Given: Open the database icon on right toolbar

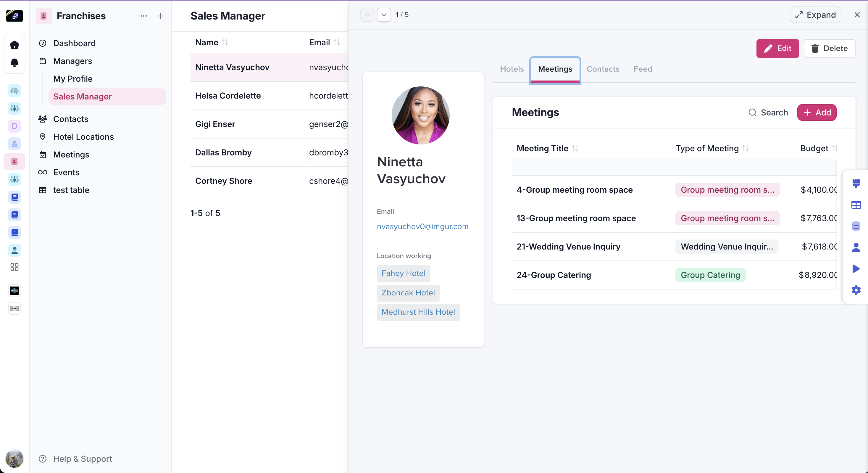Looking at the screenshot, I should [x=856, y=226].
